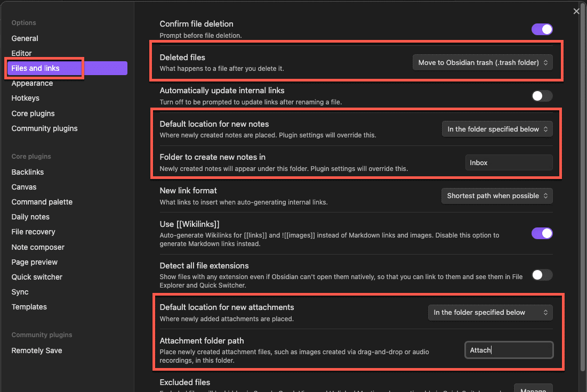Open the General settings tab
This screenshot has height=392, width=587.
point(25,38)
